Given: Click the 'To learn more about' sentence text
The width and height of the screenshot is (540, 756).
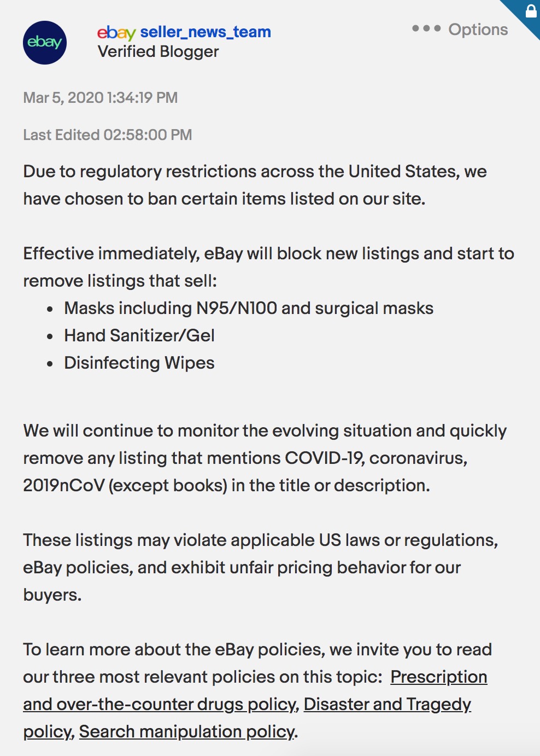Looking at the screenshot, I should coord(257,663).
